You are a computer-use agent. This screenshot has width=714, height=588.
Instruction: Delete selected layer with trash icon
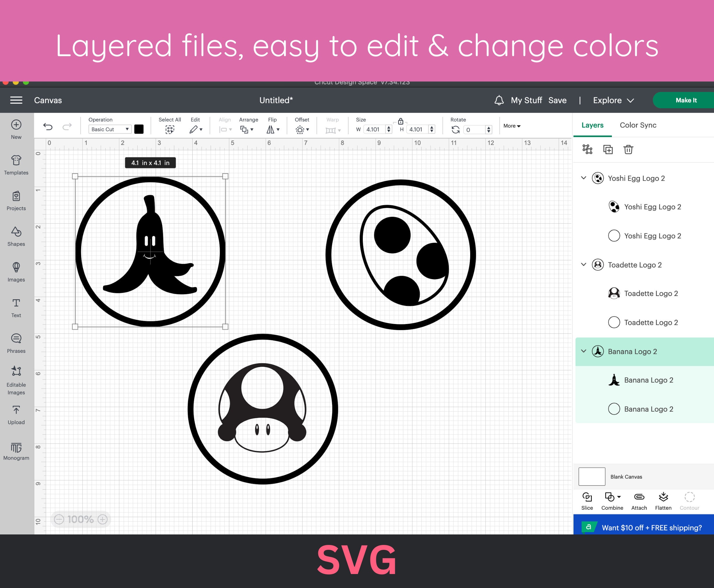[628, 149]
